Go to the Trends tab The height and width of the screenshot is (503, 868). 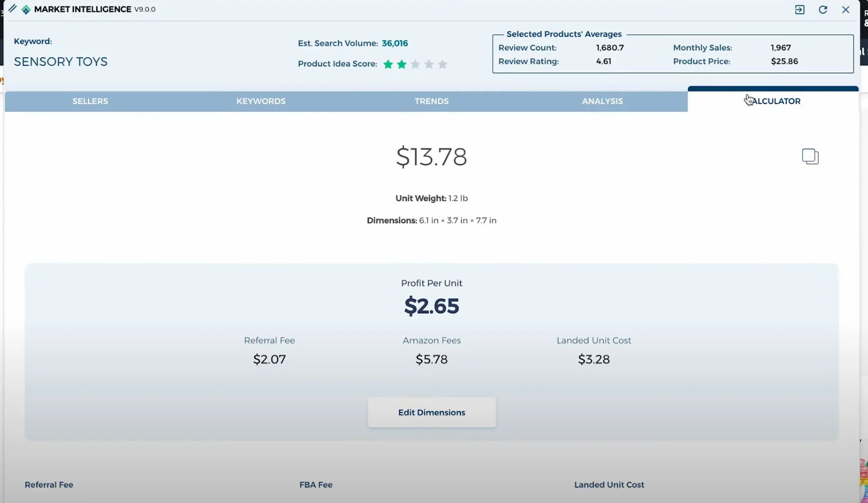click(431, 101)
